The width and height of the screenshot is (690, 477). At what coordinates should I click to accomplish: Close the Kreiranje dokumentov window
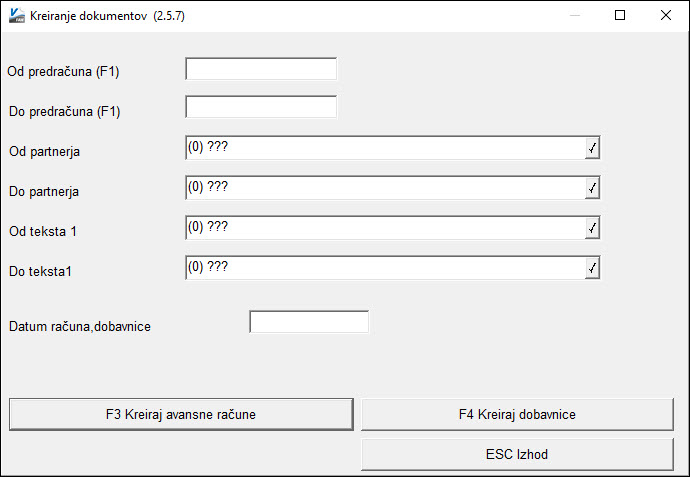(x=666, y=15)
